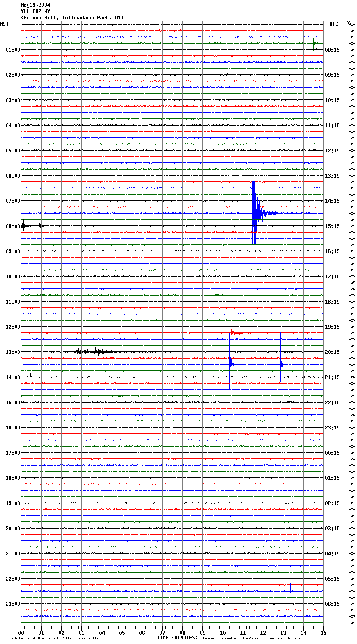Click the "15:15" UTC time label
357x644 pixels.
tap(332, 226)
